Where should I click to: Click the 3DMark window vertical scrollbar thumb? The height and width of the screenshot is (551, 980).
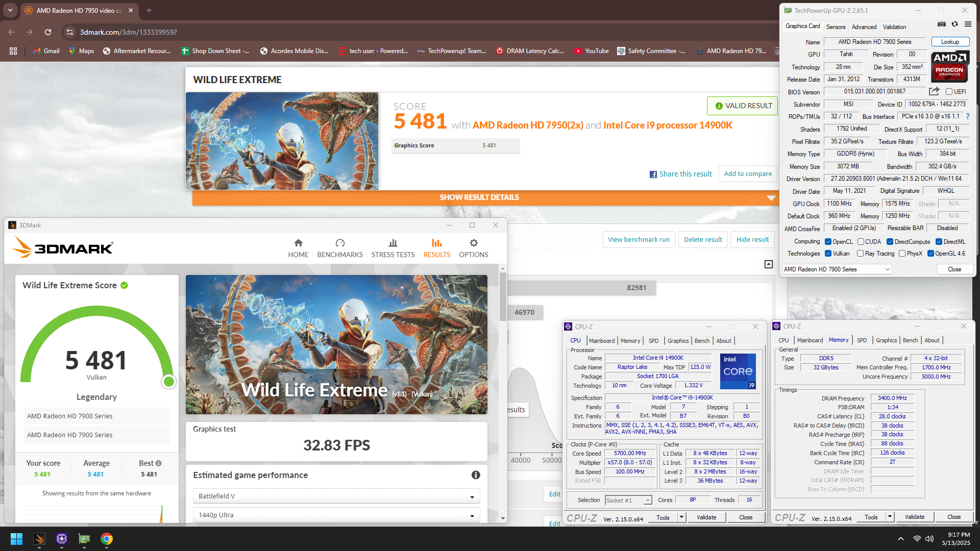[503, 296]
